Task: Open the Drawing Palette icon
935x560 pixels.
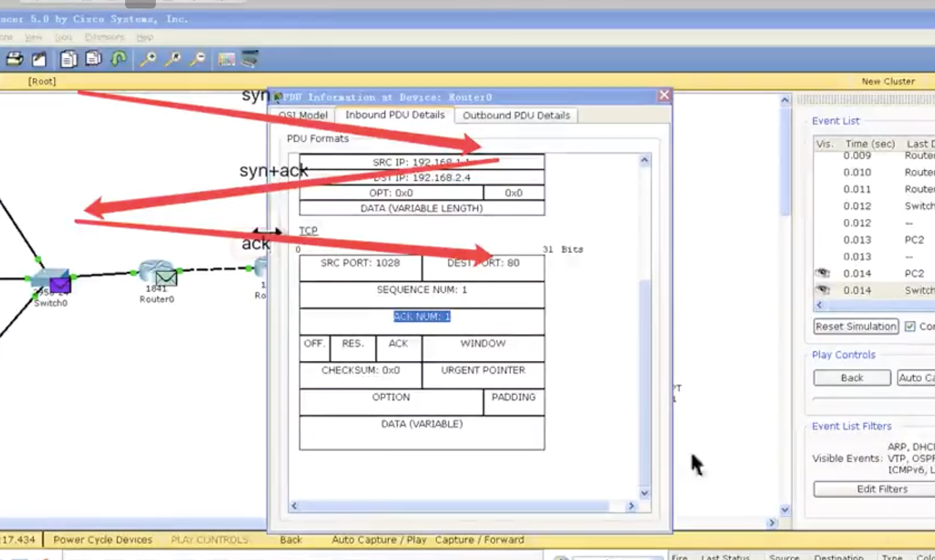Action: click(226, 59)
